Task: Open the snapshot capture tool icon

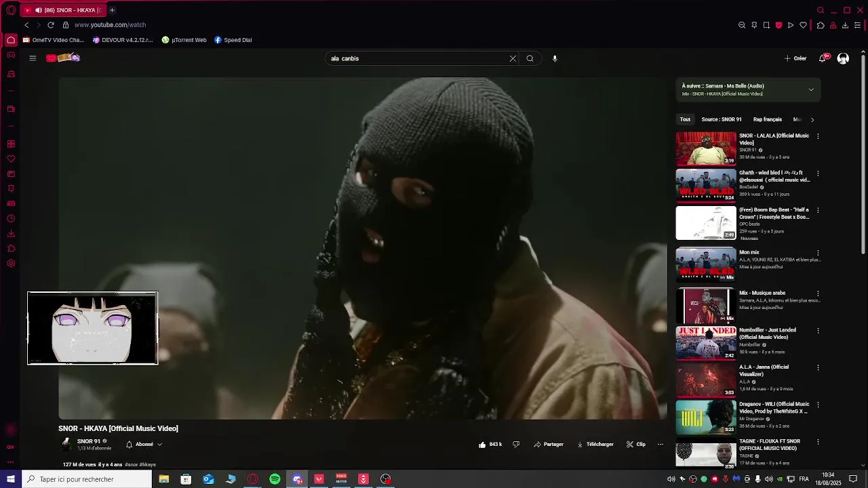Action: click(766, 25)
